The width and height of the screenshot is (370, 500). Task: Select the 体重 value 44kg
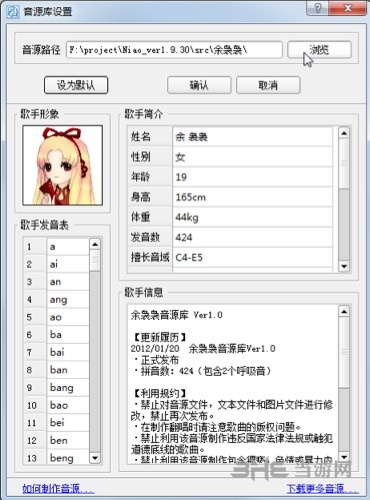pos(253,217)
